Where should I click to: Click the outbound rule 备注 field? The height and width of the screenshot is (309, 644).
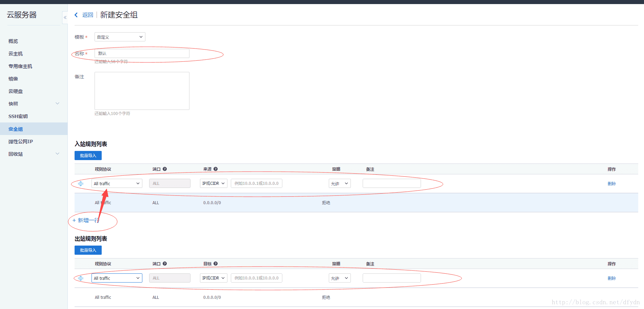pos(392,278)
